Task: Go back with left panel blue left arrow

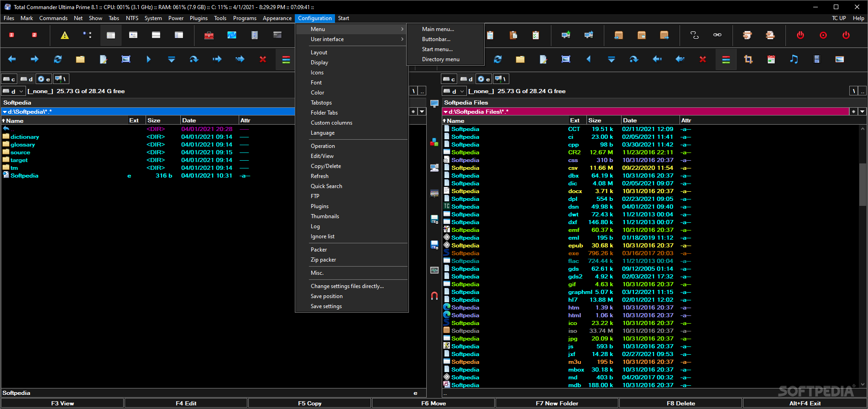Action: coord(12,59)
